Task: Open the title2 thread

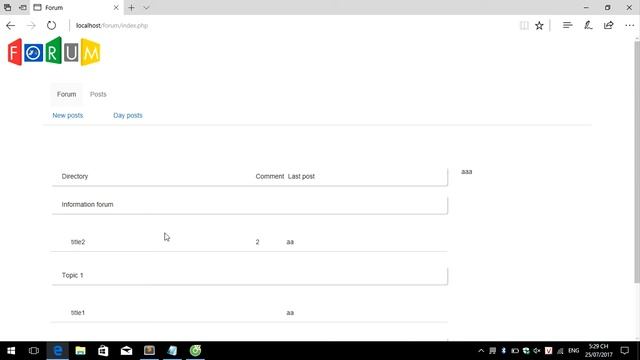Action: 78,242
